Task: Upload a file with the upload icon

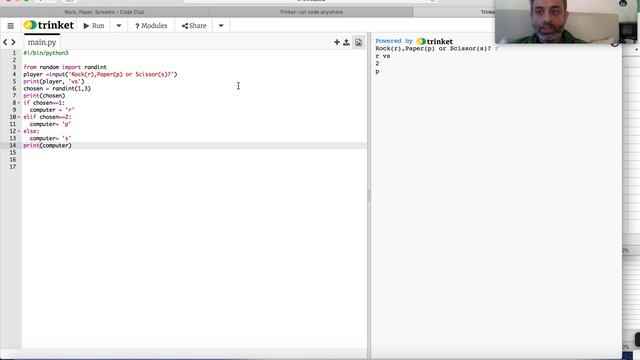Action: pyautogui.click(x=346, y=42)
